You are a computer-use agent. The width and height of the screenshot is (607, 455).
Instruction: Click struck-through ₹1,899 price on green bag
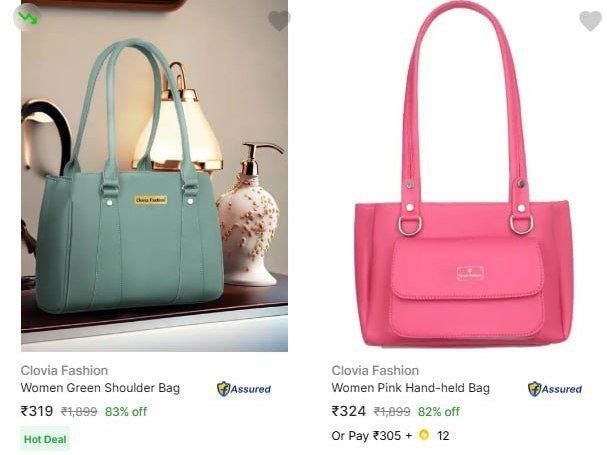click(79, 411)
